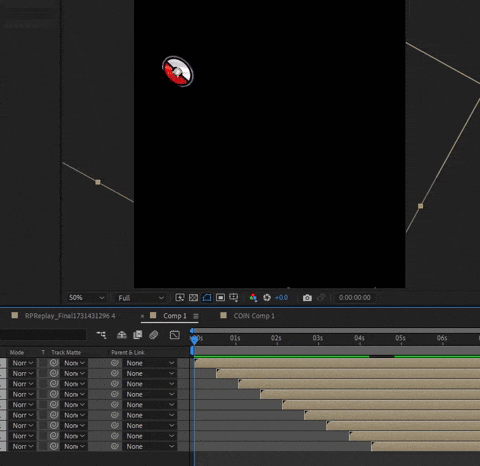The height and width of the screenshot is (466, 480).
Task: Click the Reset Exposure icon
Action: (267, 297)
